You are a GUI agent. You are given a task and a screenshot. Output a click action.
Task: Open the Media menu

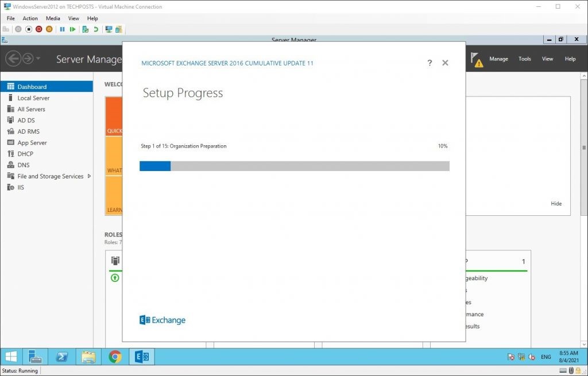tap(53, 18)
